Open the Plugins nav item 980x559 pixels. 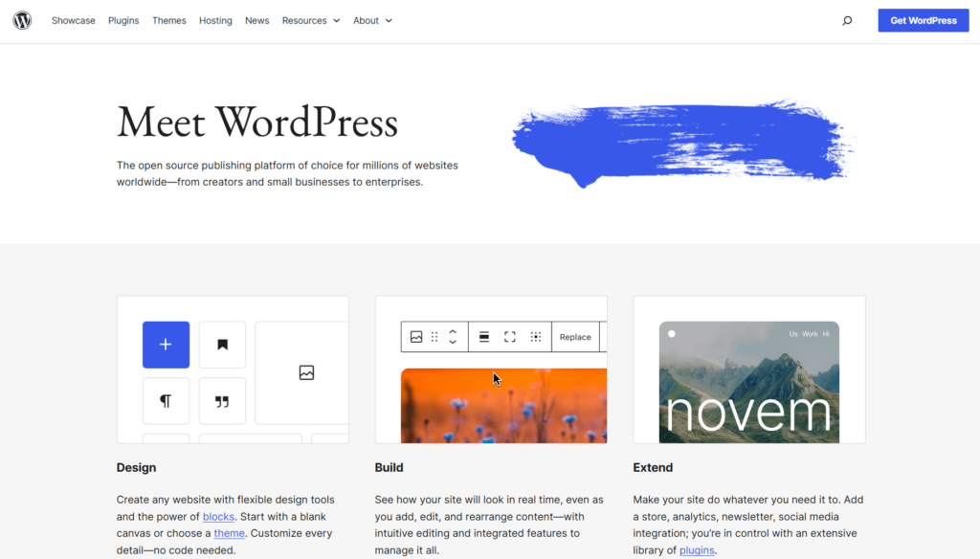(123, 21)
